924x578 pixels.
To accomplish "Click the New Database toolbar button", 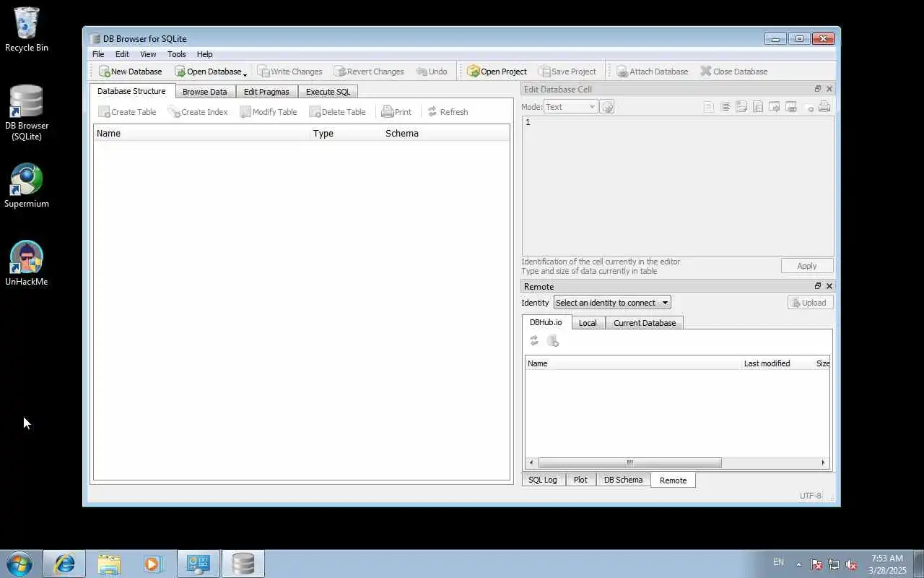I will [x=130, y=72].
